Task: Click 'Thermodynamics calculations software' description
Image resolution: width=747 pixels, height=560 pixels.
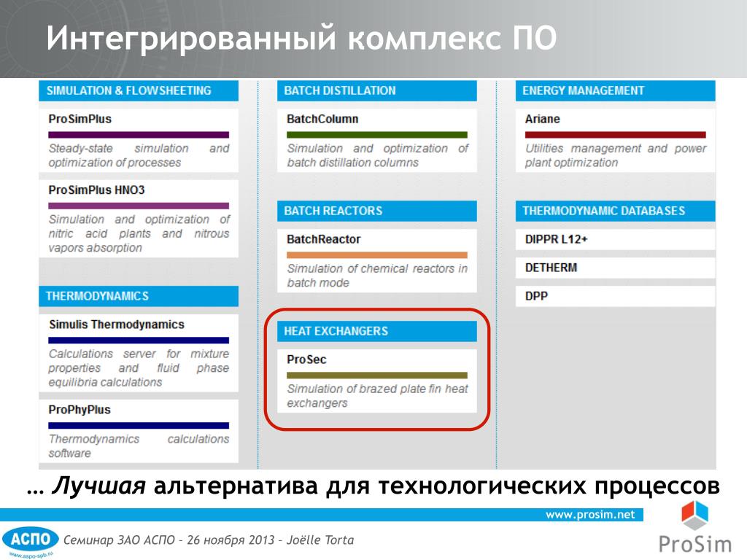Action: click(139, 446)
